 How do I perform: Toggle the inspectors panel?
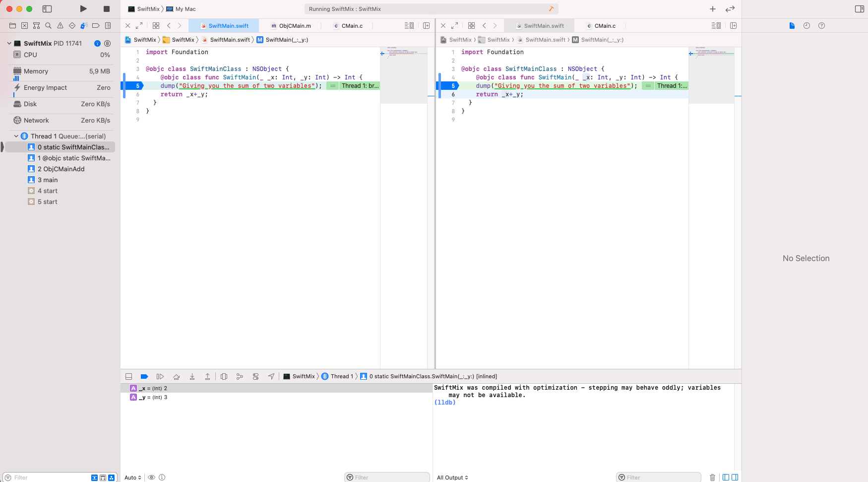point(860,9)
